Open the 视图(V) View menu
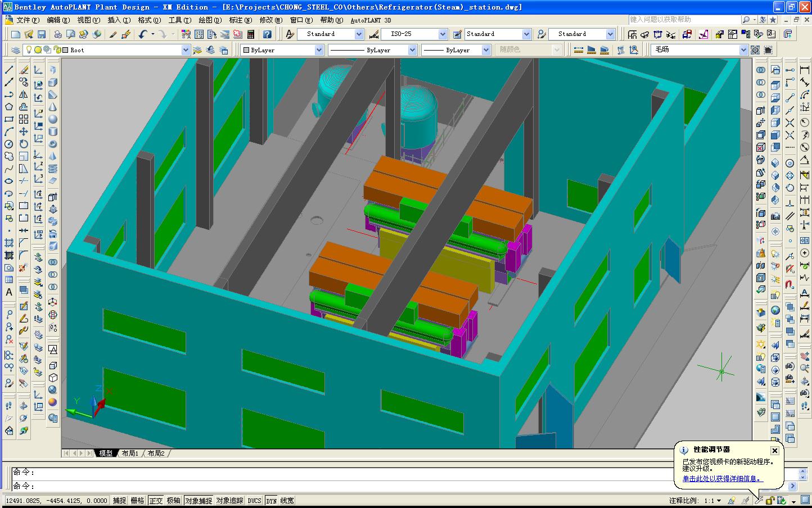812x508 pixels. point(88,20)
